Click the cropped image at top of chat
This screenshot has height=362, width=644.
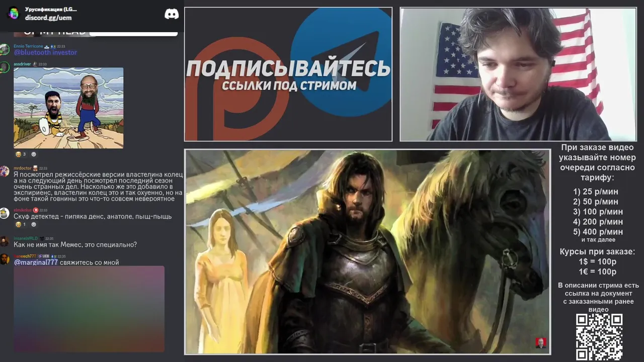[96, 33]
